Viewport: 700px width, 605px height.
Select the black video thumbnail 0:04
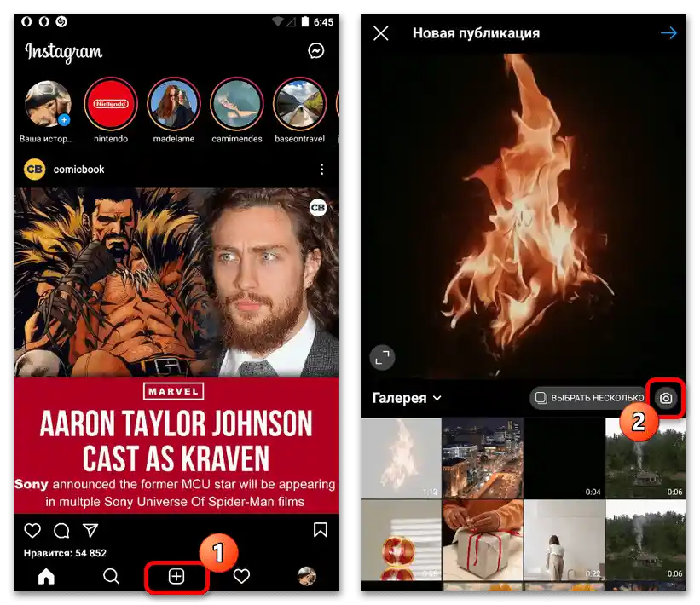click(564, 458)
